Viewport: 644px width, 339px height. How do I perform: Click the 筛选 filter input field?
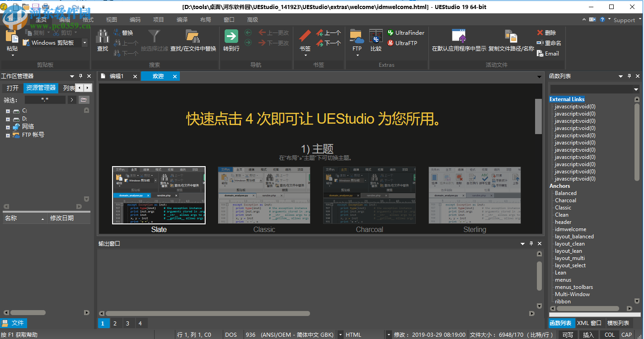click(45, 100)
